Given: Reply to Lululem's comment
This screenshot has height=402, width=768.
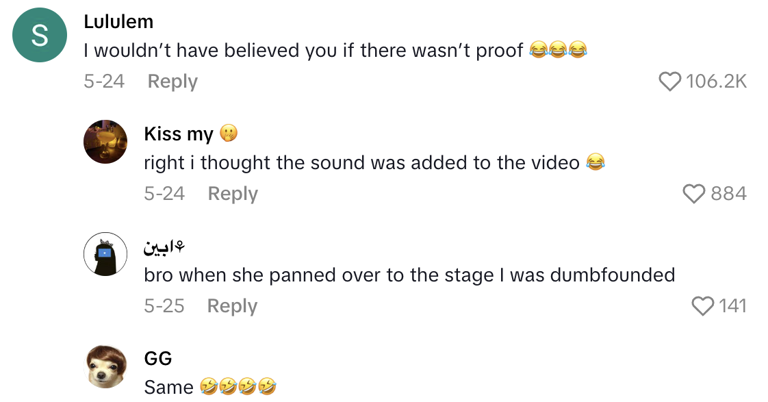Looking at the screenshot, I should point(173,81).
